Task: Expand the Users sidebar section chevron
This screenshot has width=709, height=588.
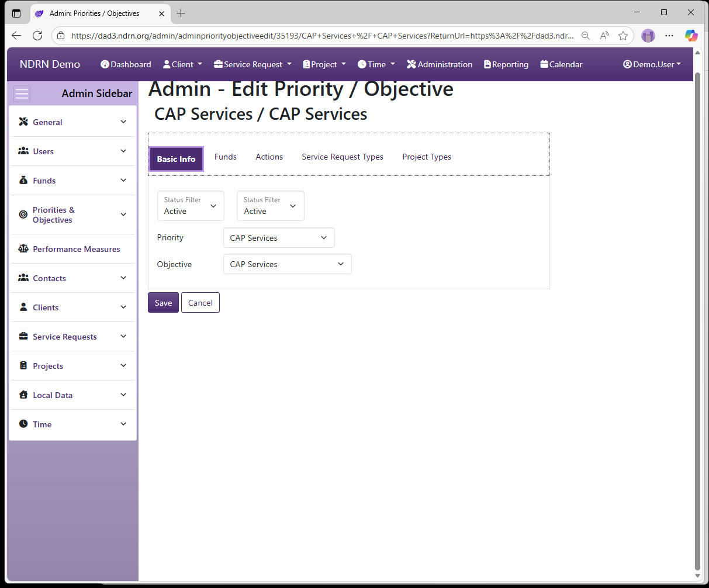Action: pyautogui.click(x=123, y=151)
